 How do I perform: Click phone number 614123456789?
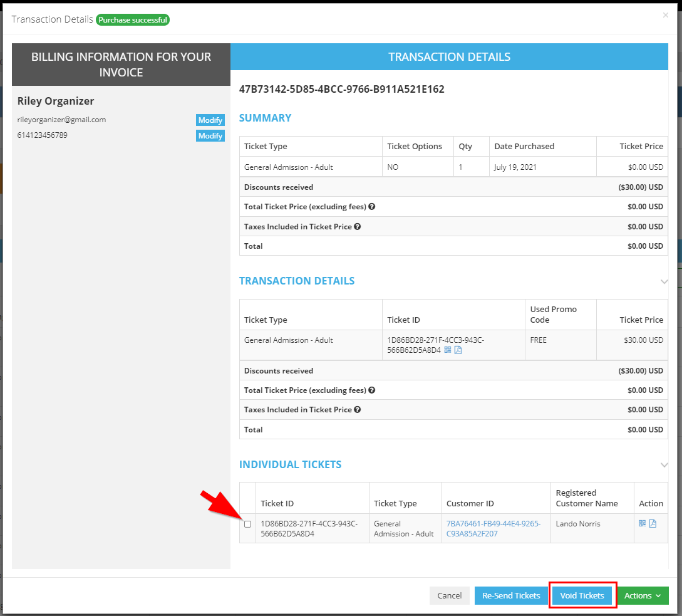tap(42, 135)
